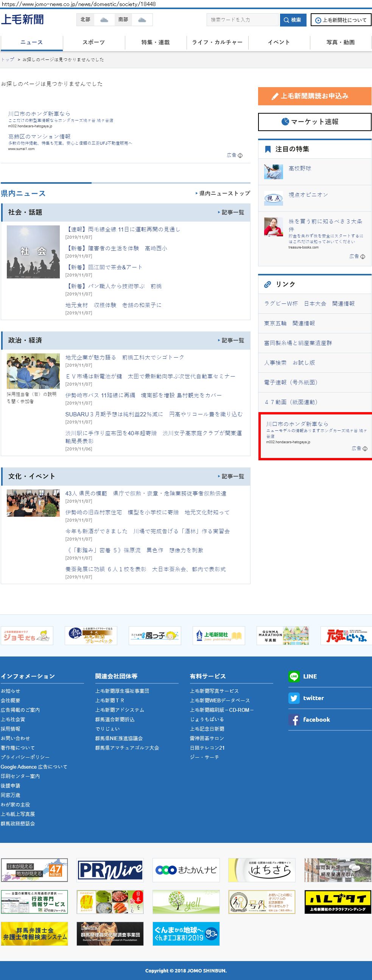372x980 pixels.
Task: Open 記事一覧 for 政治・経済 section
Action: 231,340
